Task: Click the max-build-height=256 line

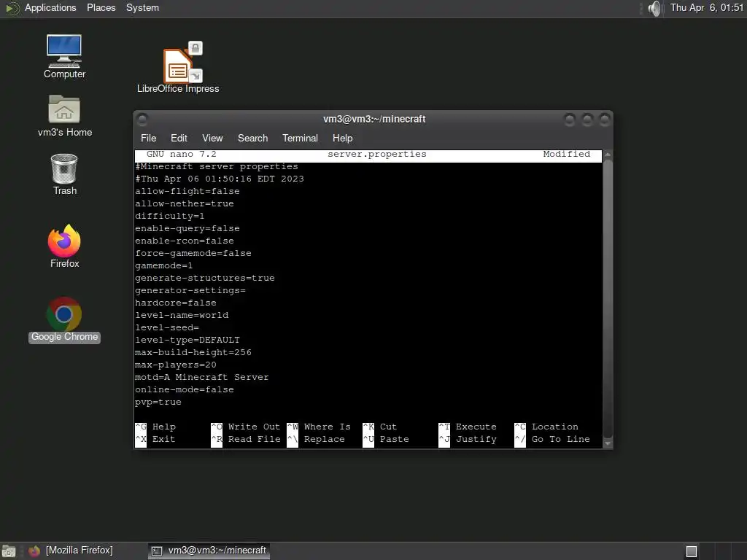Action: (x=193, y=352)
